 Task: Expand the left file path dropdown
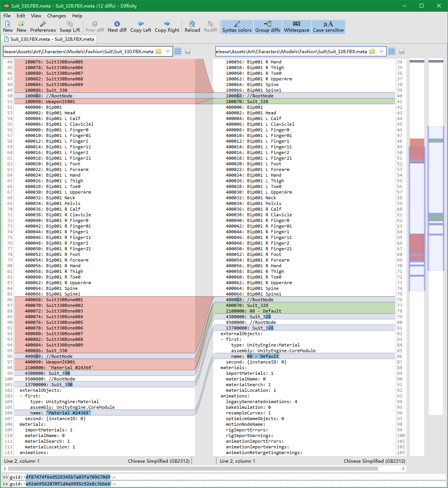pos(168,51)
